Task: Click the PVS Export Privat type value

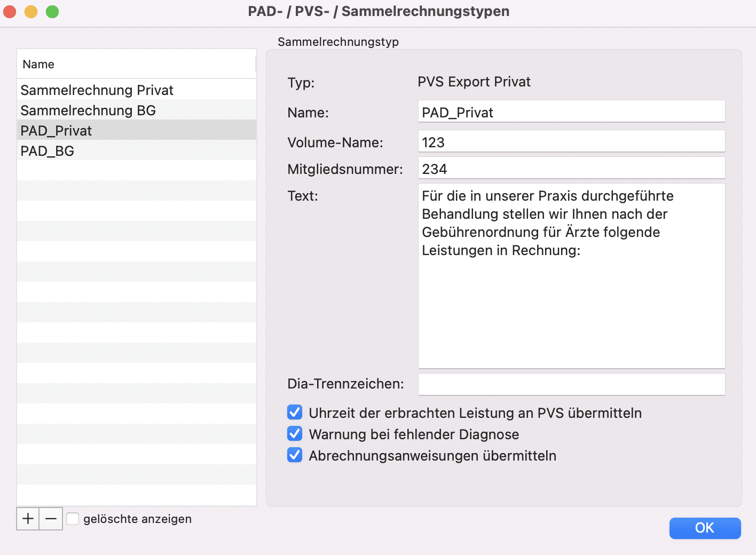Action: [474, 82]
